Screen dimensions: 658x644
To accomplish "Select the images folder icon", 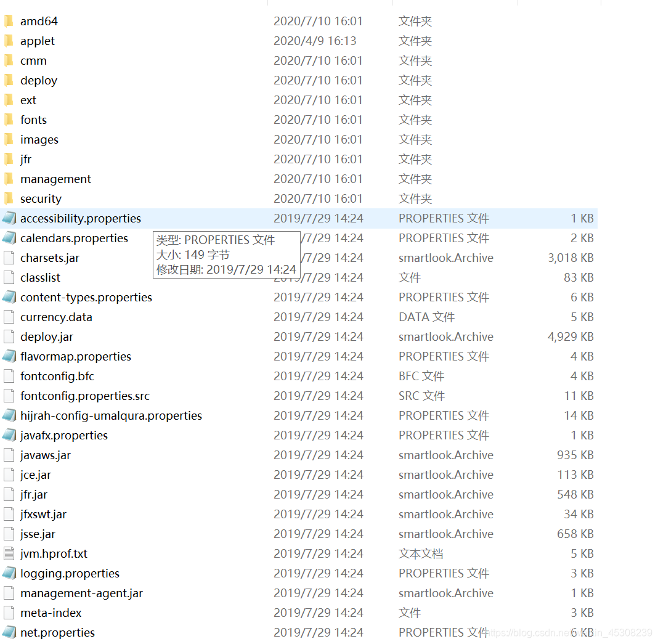I will (x=9, y=139).
